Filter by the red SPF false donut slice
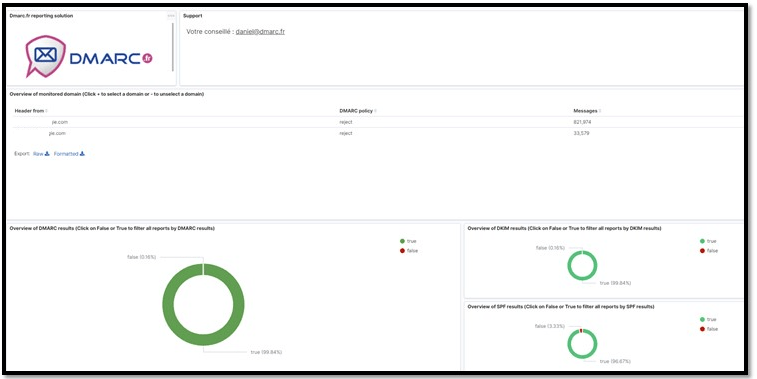The width and height of the screenshot is (757, 379). (581, 331)
